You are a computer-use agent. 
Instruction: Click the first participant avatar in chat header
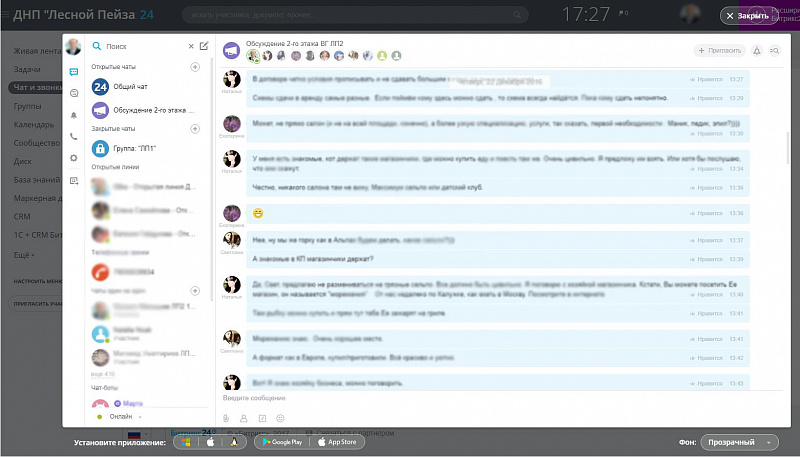coord(253,56)
